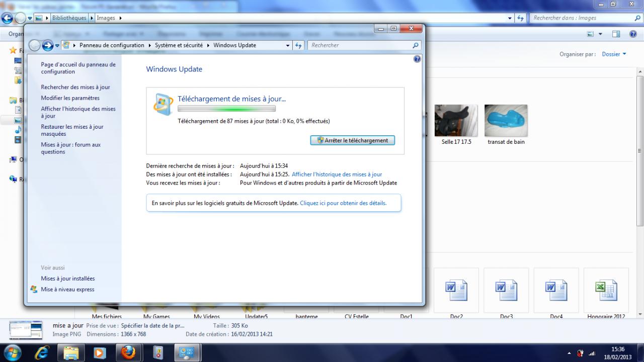Viewport: 644px width, 362px height.
Task: Open recent pages dropdown in Images window
Action: [30, 18]
